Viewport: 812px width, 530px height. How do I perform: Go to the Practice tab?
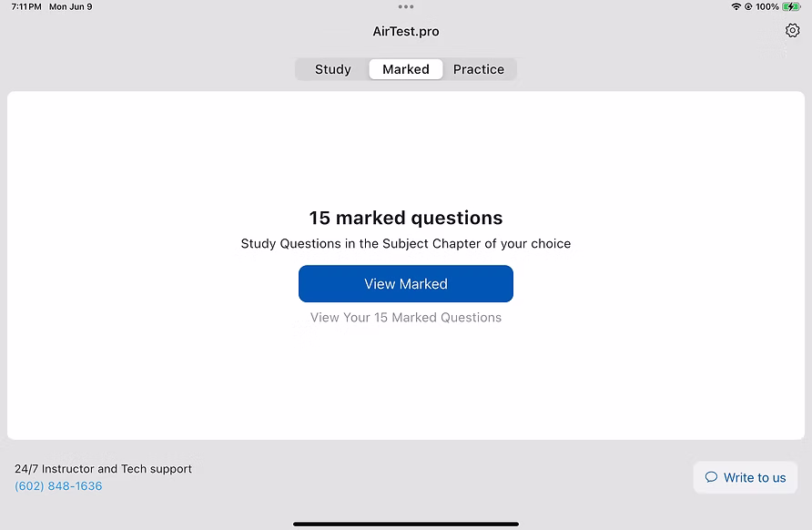(x=479, y=69)
